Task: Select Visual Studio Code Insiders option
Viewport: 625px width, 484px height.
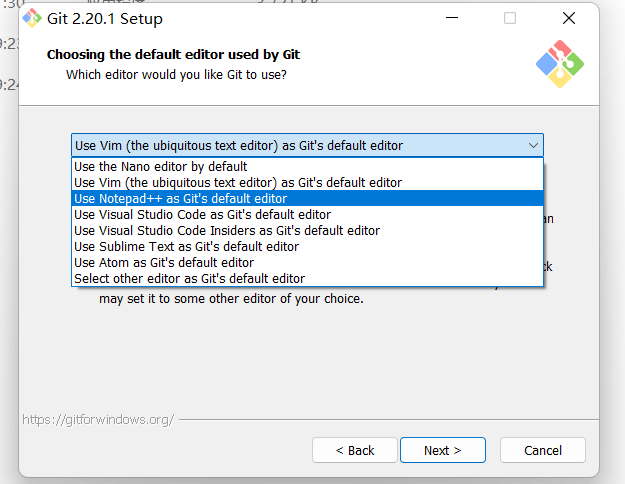Action: click(226, 231)
